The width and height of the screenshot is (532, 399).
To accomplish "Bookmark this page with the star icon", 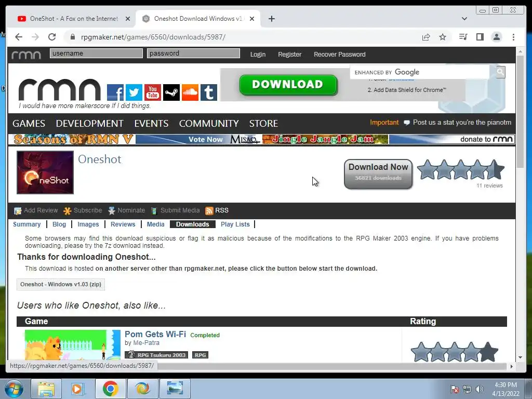I will pyautogui.click(x=443, y=37).
